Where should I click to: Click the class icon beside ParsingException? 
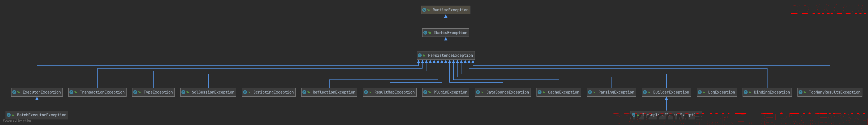(590, 92)
